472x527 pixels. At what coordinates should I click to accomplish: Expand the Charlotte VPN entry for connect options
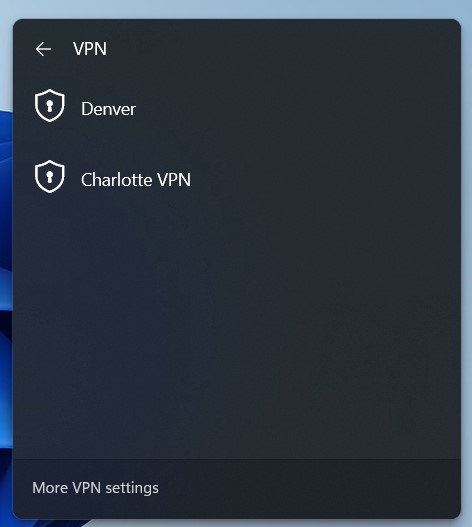click(x=237, y=179)
